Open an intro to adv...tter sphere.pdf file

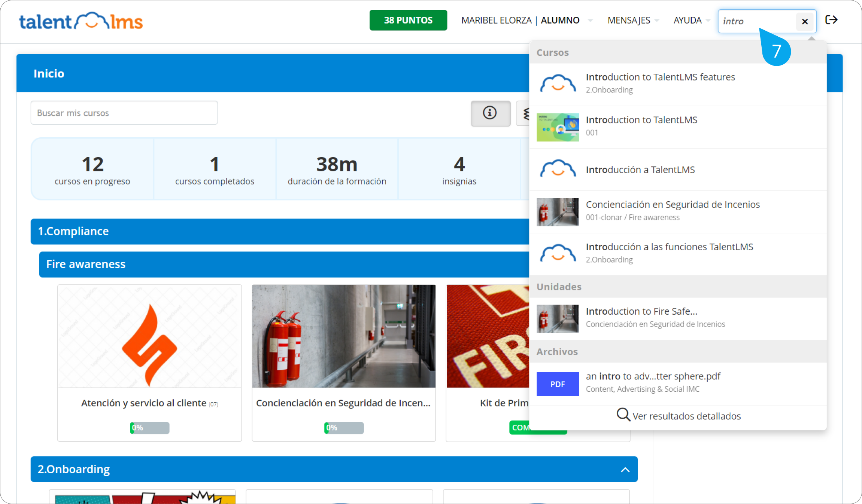point(678,384)
